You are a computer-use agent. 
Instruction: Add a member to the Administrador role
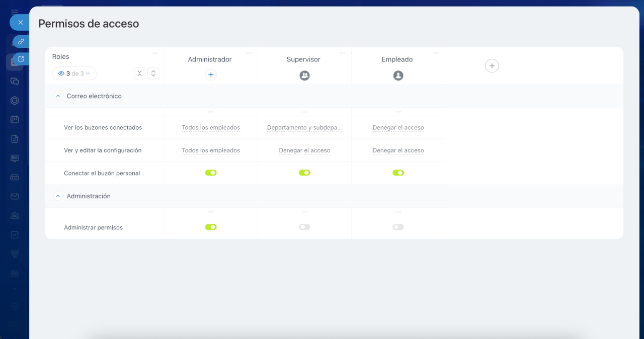point(211,75)
